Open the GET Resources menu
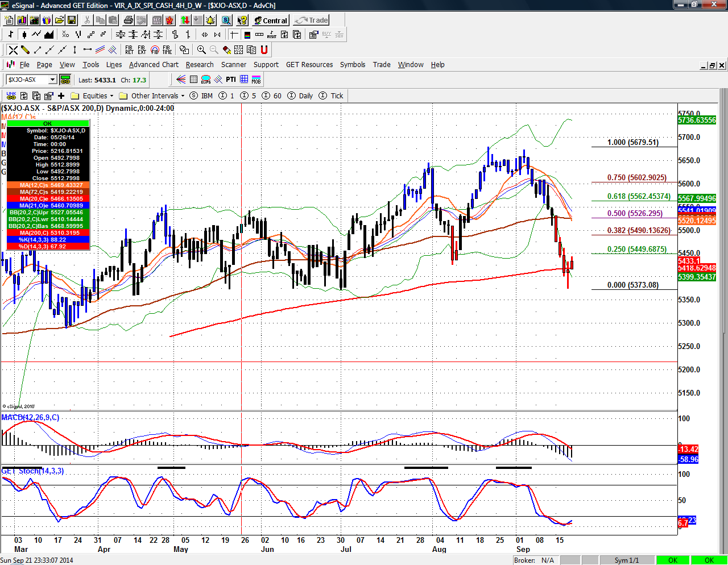The image size is (728, 565). 309,65
